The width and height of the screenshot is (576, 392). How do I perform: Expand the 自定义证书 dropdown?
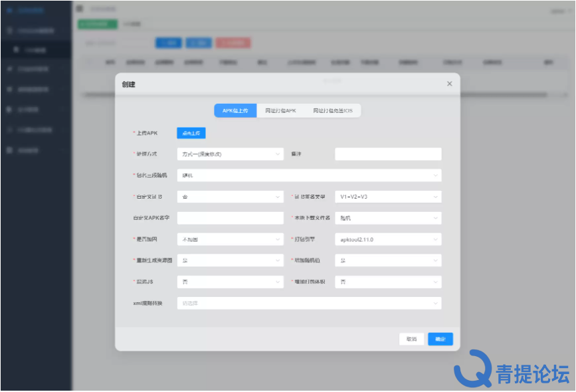tap(230, 197)
